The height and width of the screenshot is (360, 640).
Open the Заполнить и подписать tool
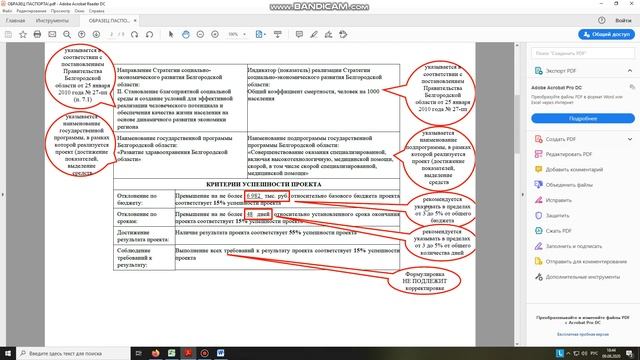[573, 246]
